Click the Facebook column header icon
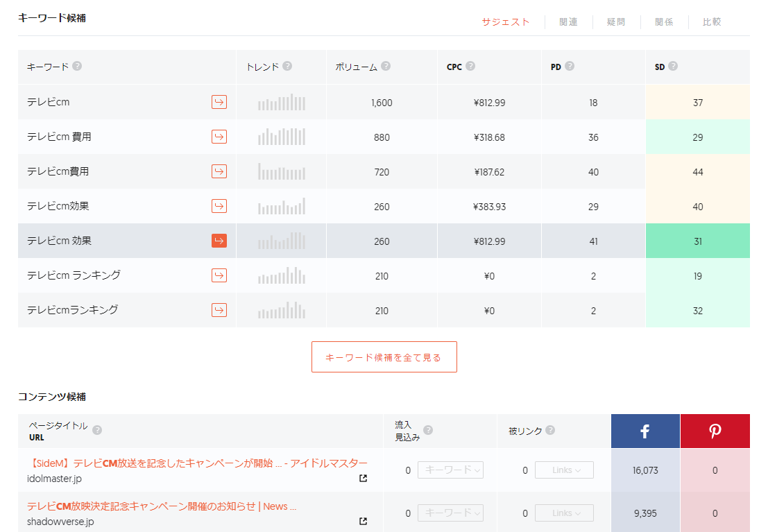The height and width of the screenshot is (532, 768). pos(645,431)
